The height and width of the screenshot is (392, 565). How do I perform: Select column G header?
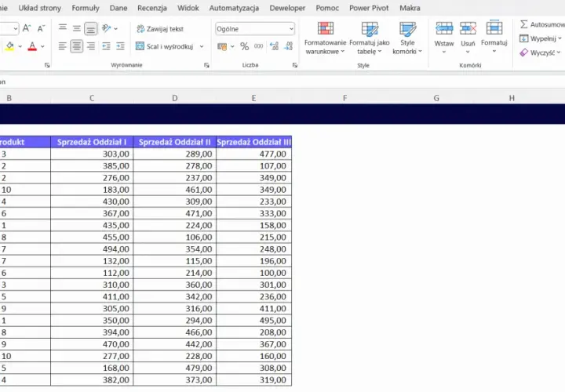[436, 98]
